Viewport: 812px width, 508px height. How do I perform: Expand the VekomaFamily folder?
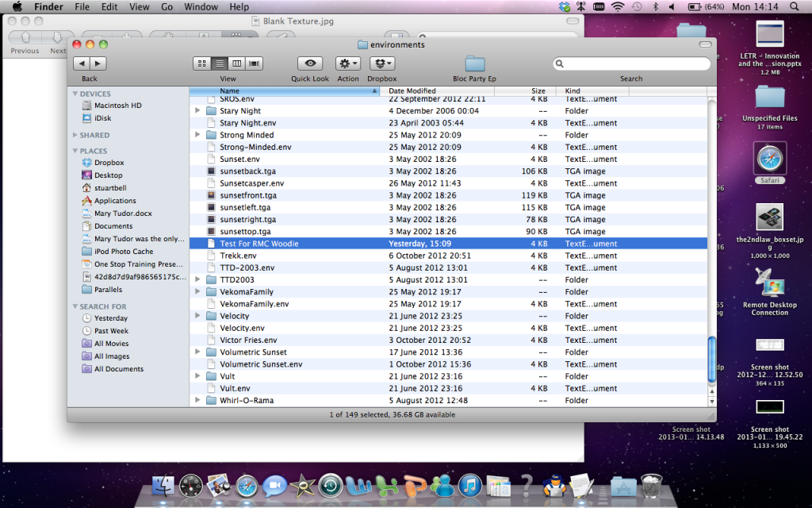(197, 291)
